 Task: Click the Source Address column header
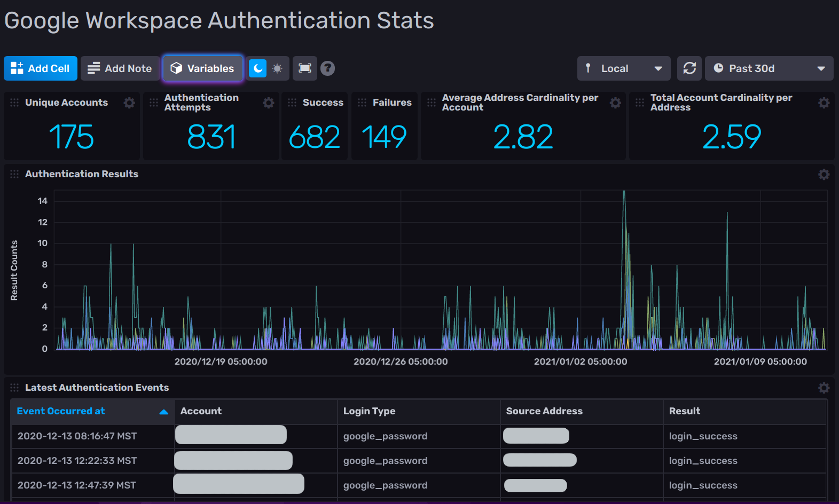click(x=544, y=411)
